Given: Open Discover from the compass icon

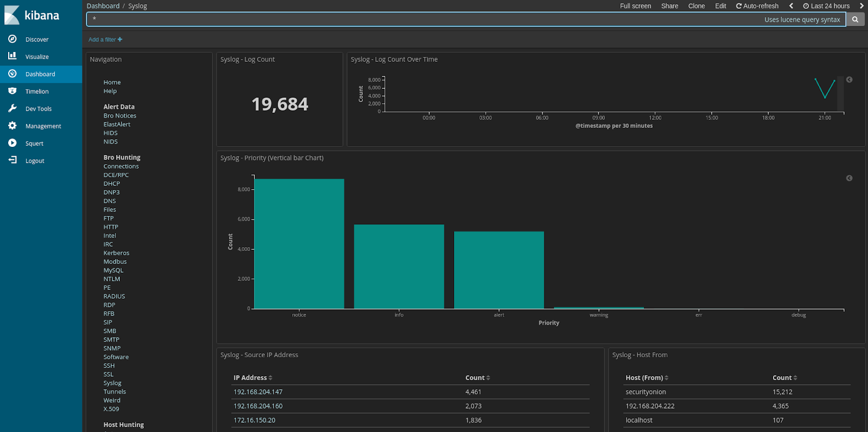Looking at the screenshot, I should click(12, 39).
